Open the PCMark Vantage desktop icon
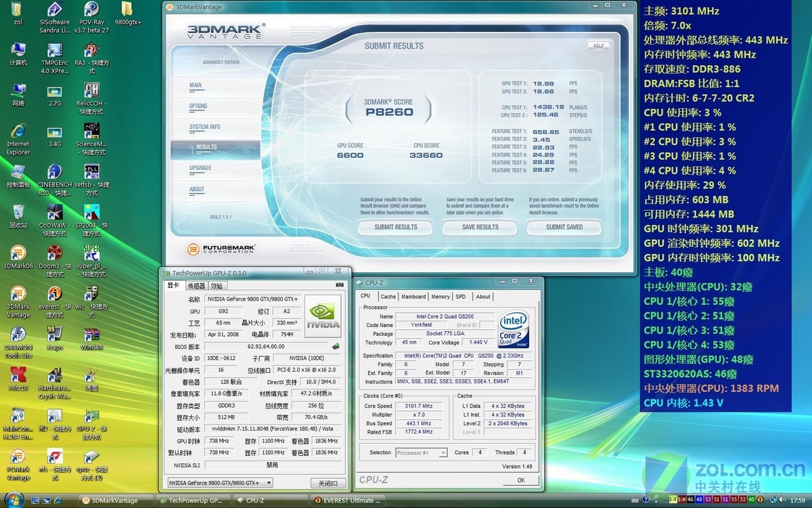 click(x=18, y=464)
